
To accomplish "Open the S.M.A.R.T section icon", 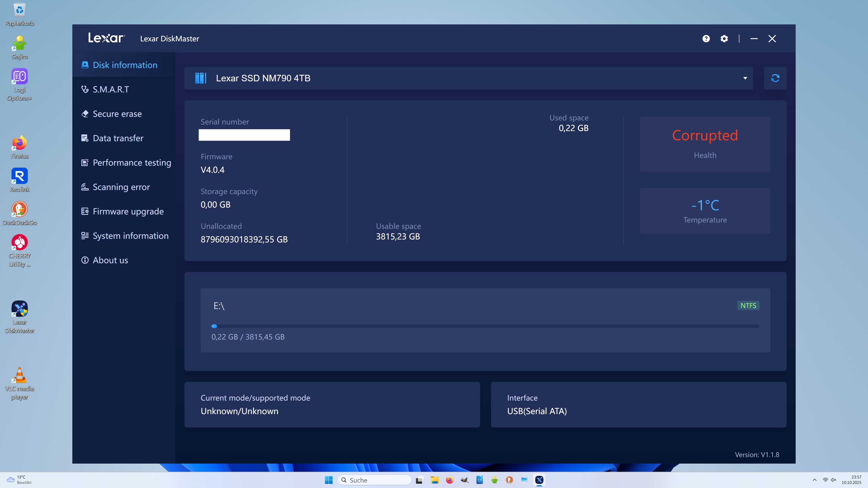I will [x=85, y=89].
